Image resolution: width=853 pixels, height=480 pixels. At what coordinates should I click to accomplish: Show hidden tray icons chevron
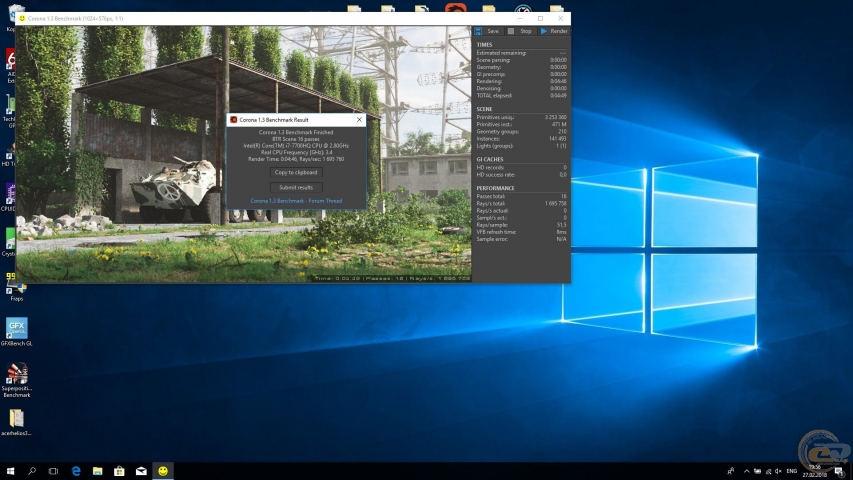point(746,471)
